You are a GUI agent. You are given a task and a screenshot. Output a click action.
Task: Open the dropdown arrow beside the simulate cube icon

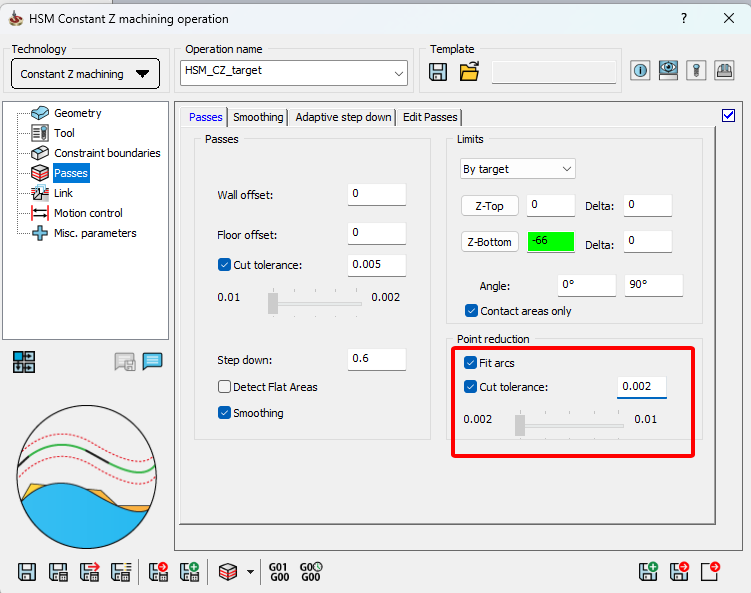[250, 572]
